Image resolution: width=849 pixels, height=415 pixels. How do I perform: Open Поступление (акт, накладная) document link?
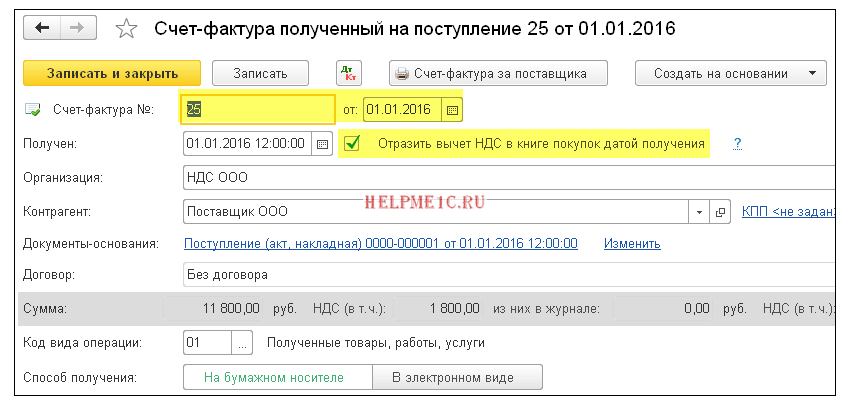[381, 243]
